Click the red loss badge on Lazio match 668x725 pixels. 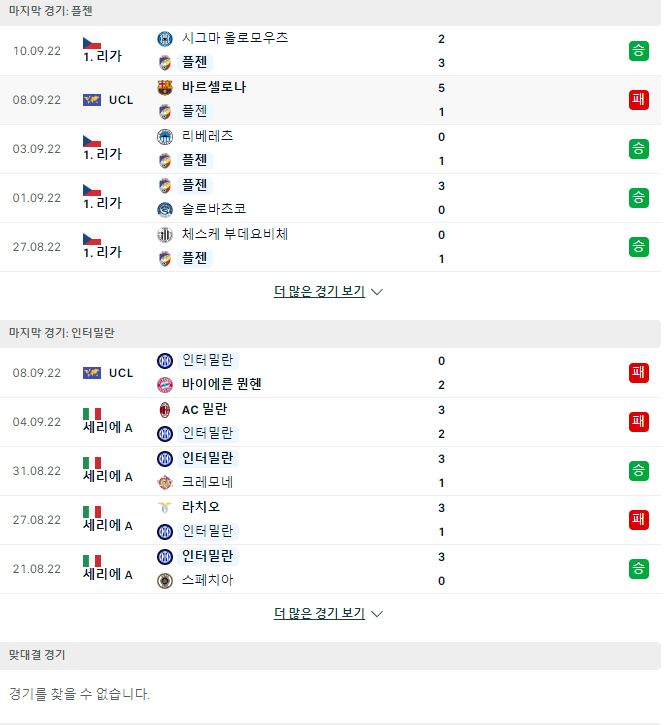click(638, 520)
